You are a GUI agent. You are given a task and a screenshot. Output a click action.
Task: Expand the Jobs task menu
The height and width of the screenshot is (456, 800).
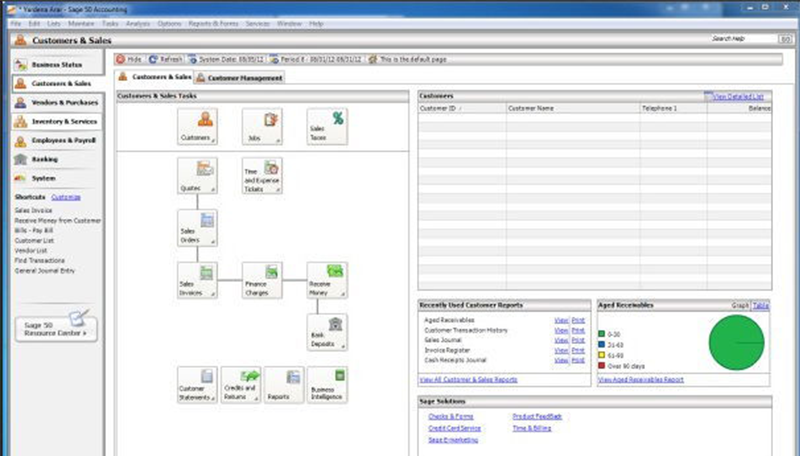click(277, 142)
